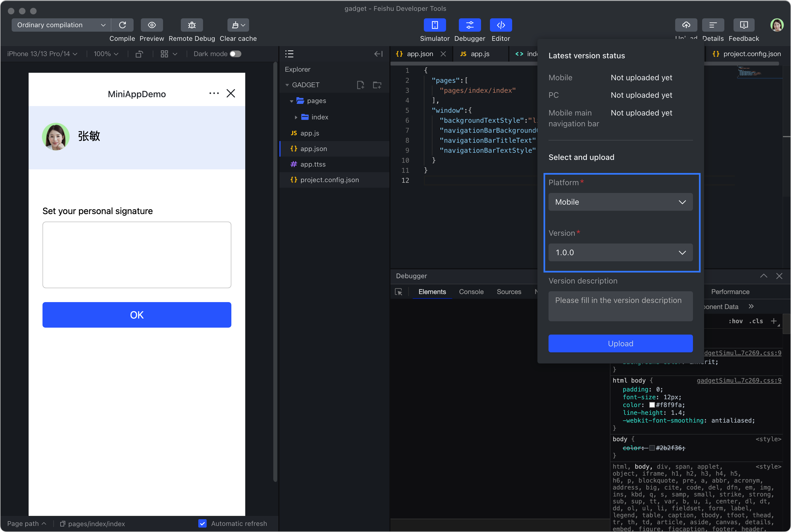Switch to the Console debugger tab

[471, 292]
